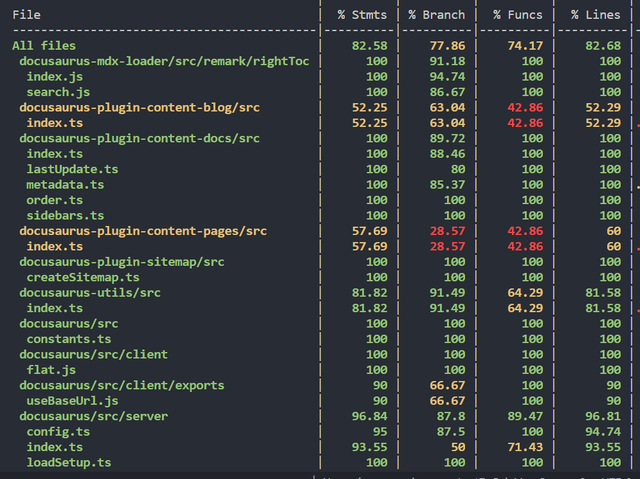The width and height of the screenshot is (640, 479).
Task: Click the 91.18 branch value for rightToc
Action: (x=447, y=61)
